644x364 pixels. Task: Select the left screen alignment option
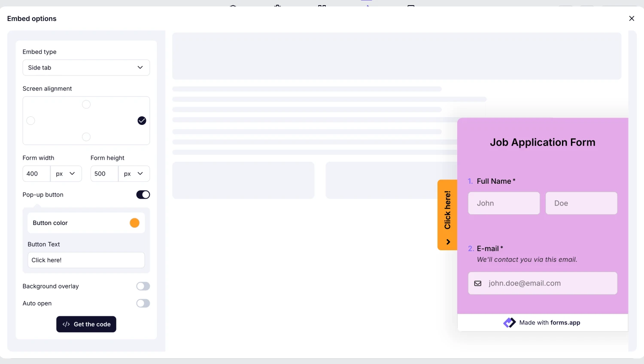pos(31,121)
